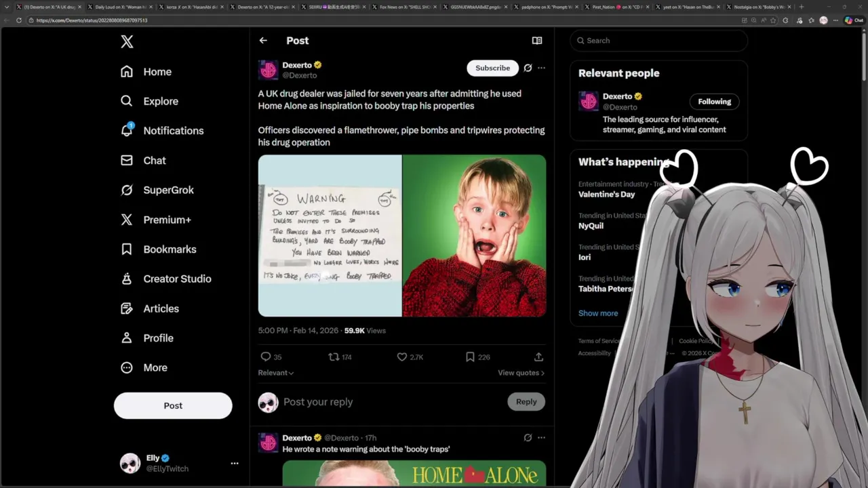This screenshot has width=868, height=488.
Task: Open the Home Alone kid image
Action: [x=475, y=236]
